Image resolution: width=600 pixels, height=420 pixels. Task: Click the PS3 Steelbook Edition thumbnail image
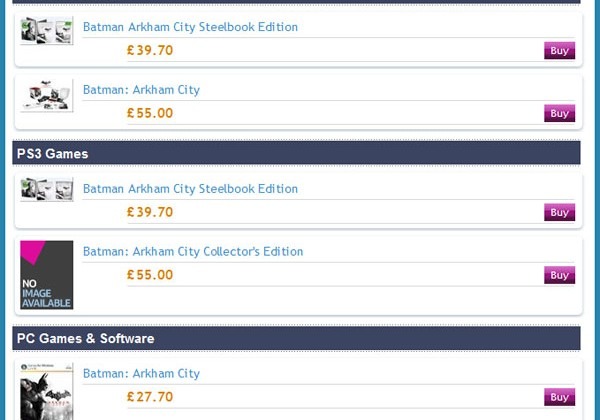point(47,189)
